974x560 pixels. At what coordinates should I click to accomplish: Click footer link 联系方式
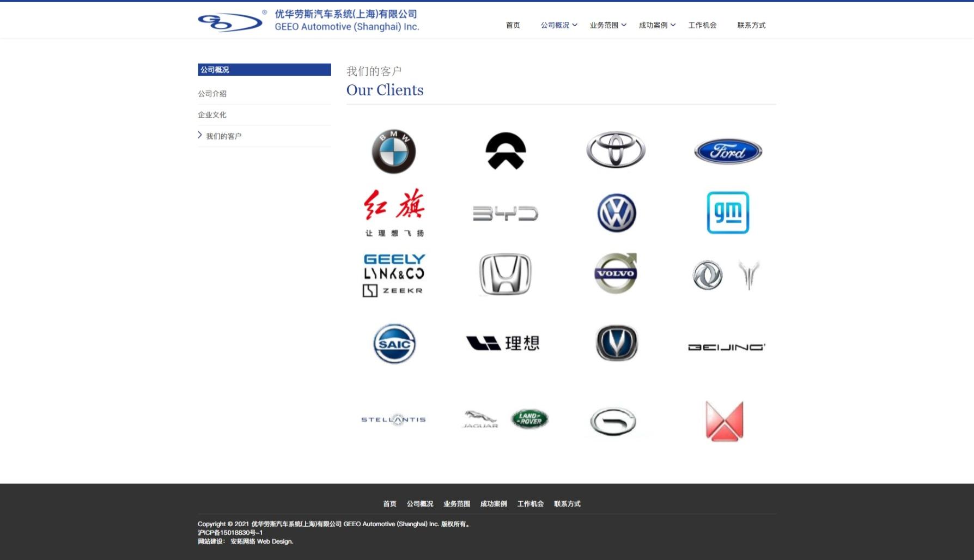coord(567,504)
